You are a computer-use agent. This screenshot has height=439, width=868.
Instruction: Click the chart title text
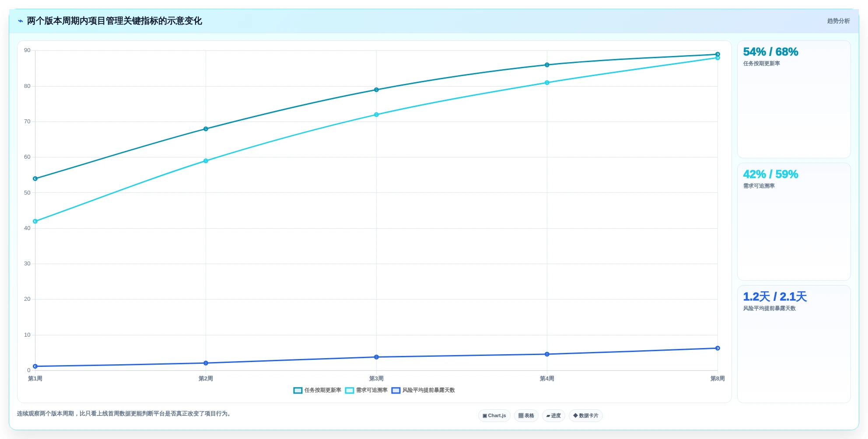(115, 21)
